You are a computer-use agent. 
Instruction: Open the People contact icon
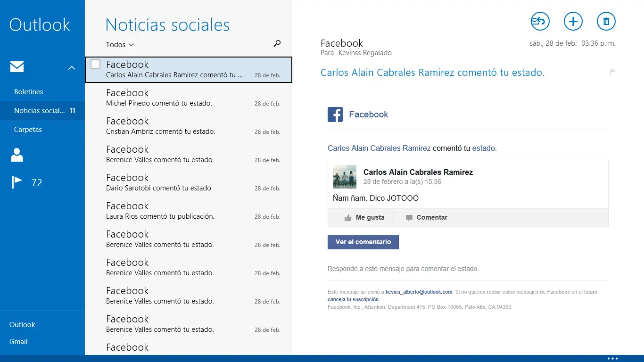pyautogui.click(x=17, y=155)
